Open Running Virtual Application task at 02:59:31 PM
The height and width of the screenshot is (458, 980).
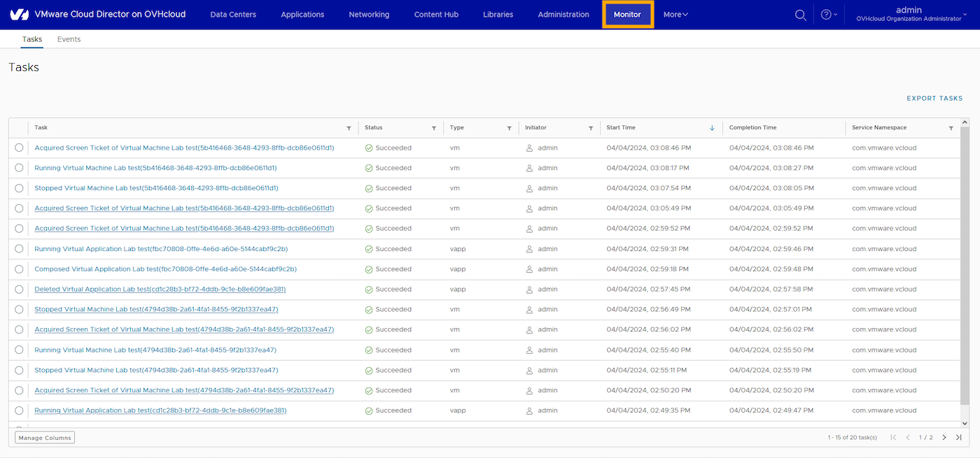[x=161, y=249]
